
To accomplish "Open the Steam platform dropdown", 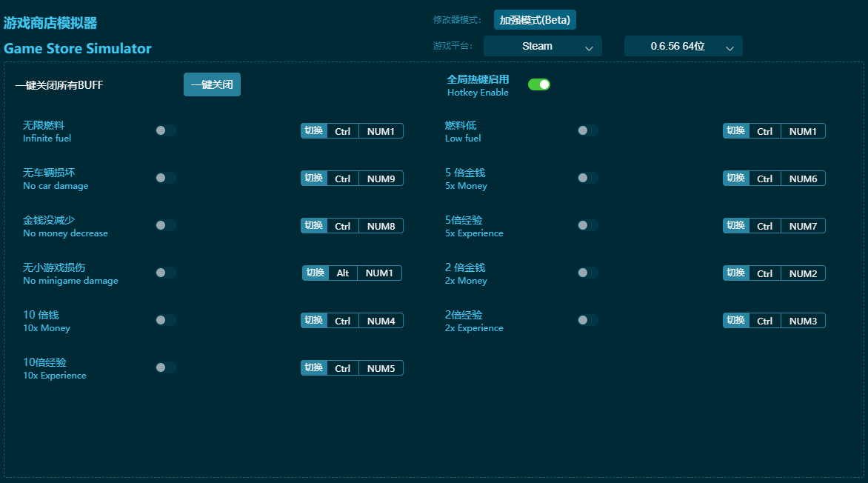I will pos(542,46).
